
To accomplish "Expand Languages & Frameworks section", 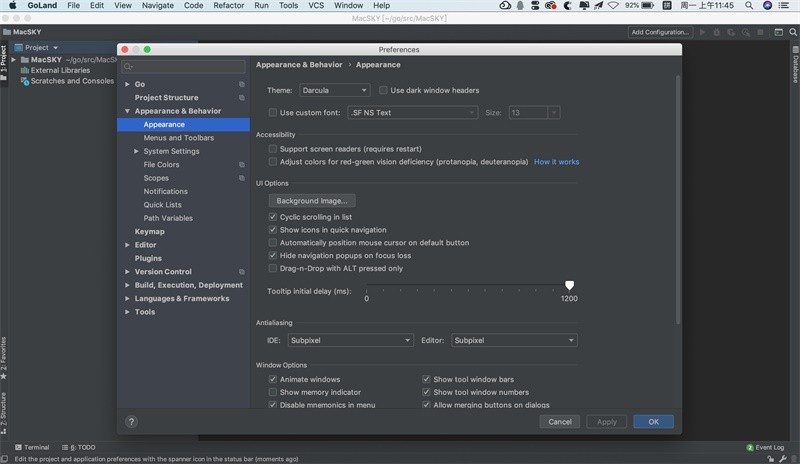I will click(127, 299).
